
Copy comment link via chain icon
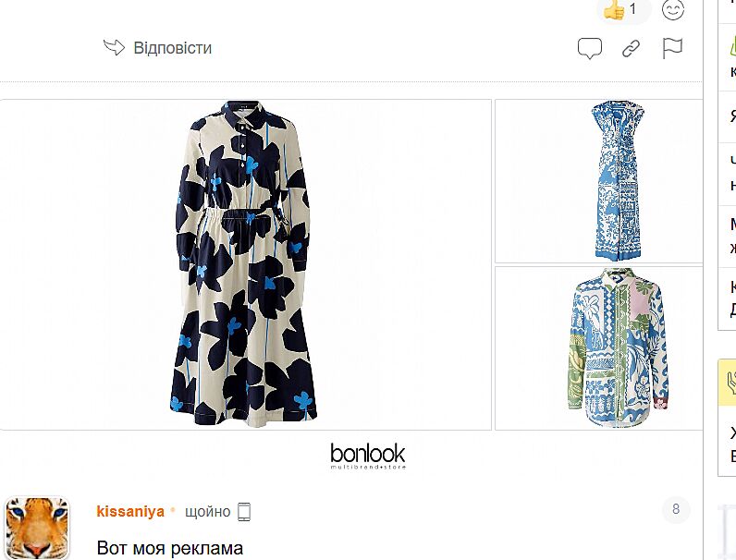click(x=632, y=48)
